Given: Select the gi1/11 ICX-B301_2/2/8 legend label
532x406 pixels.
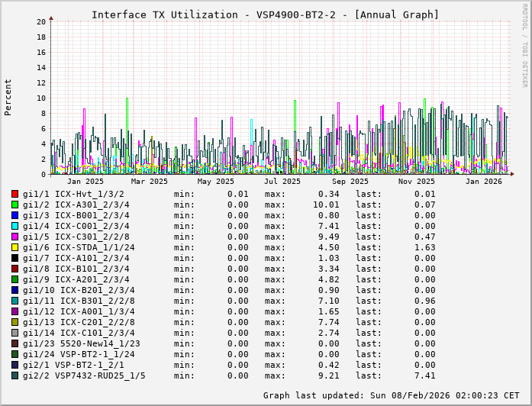Looking at the screenshot, I should 79,301.
